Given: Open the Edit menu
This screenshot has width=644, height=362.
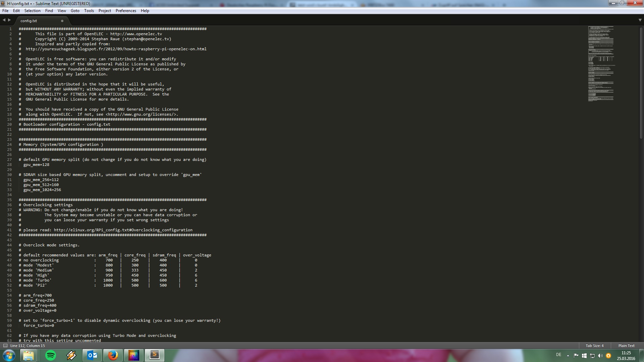Looking at the screenshot, I should (x=16, y=11).
